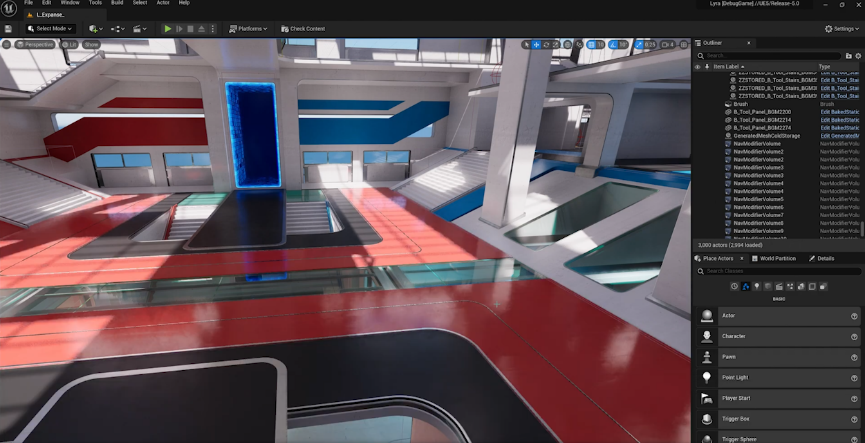This screenshot has height=443, width=865.
Task: Toggle scale snapping icon
Action: (638, 45)
